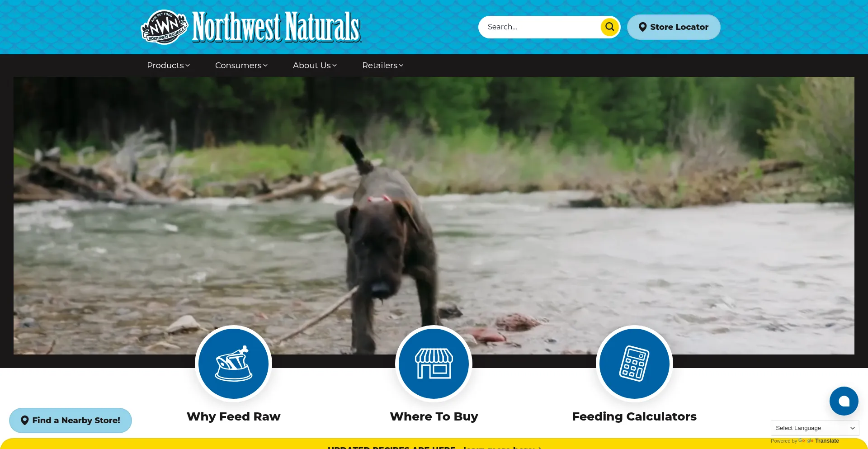Click the hero video of the dog

pos(434,216)
